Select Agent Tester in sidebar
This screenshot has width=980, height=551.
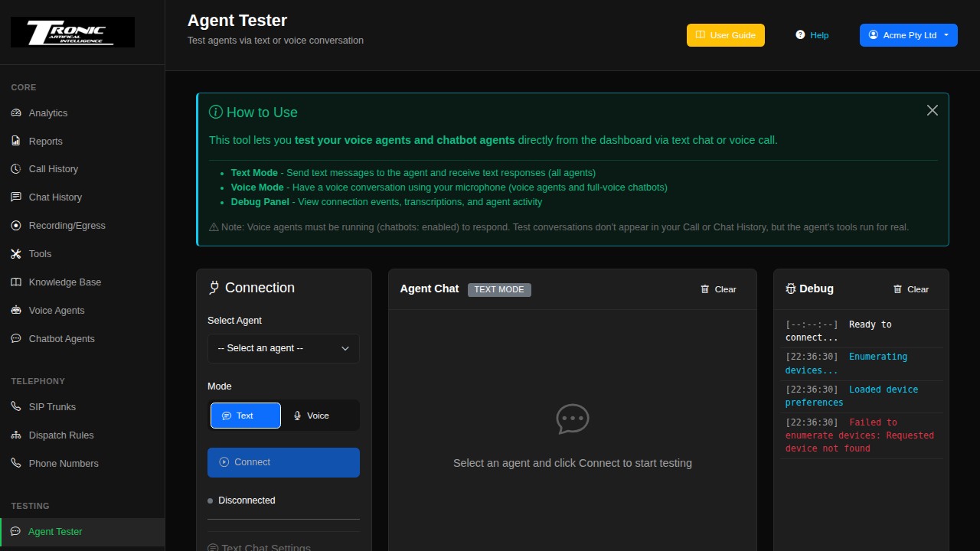82,532
